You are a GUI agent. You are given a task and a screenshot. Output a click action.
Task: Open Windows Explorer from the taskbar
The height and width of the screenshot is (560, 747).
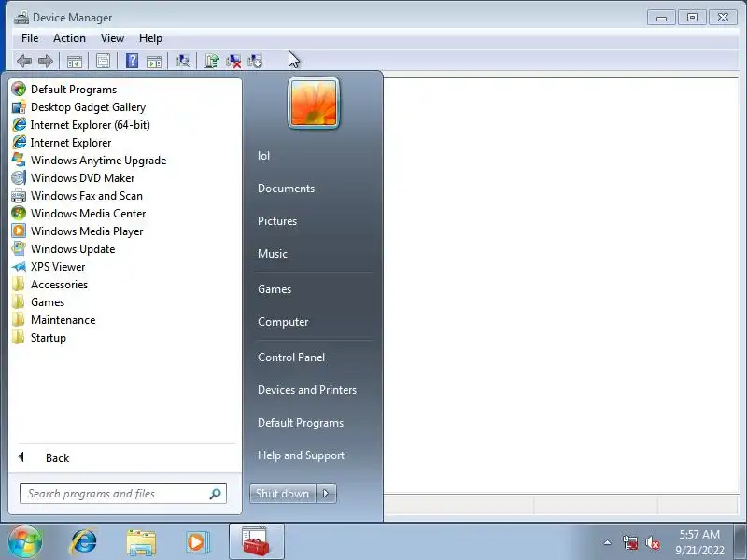pyautogui.click(x=141, y=542)
